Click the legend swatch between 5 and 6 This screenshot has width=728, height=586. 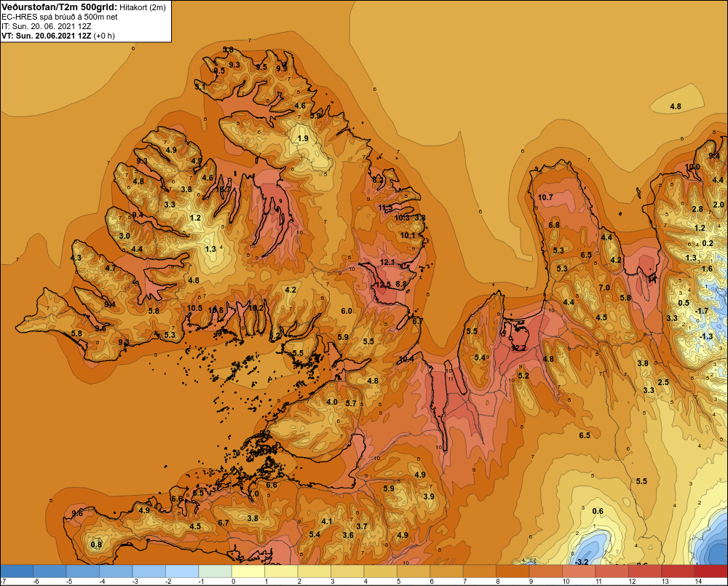click(414, 571)
